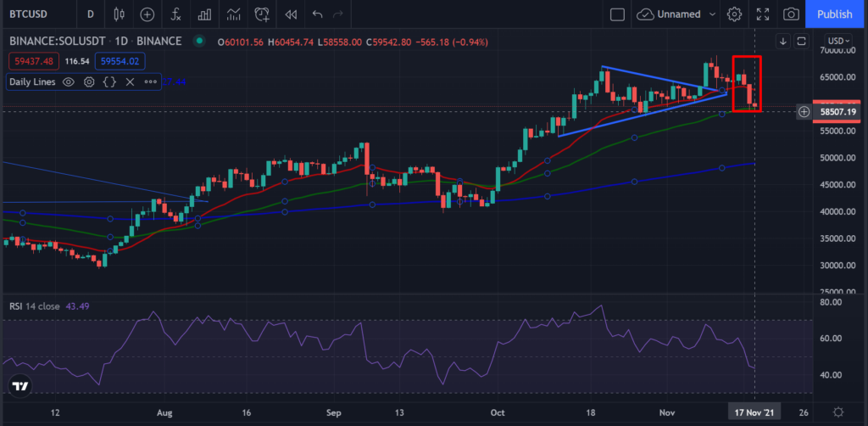Open the USD currency dropdown
This screenshot has width=868, height=426.
pyautogui.click(x=838, y=41)
